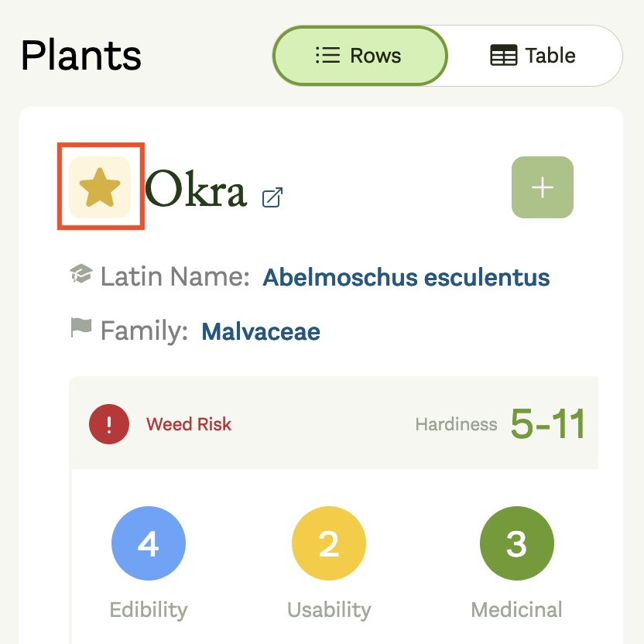Viewport: 644px width, 644px height.
Task: Click the Plants page heading
Action: point(81,56)
